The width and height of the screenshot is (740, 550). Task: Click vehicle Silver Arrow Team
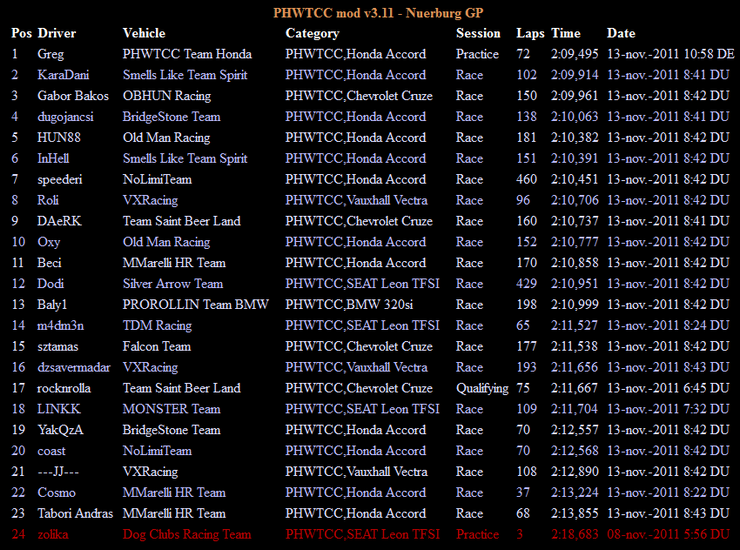tap(173, 284)
